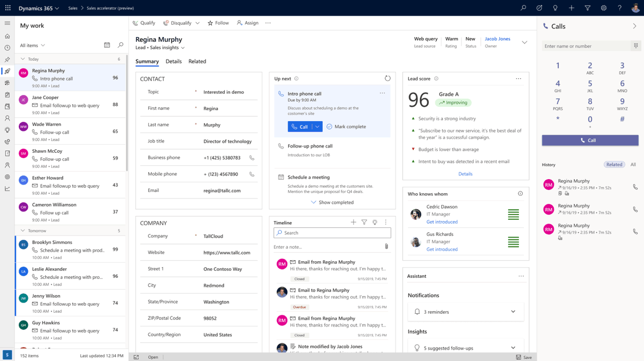Open the app launcher waffle icon
644x361 pixels.
(8, 8)
